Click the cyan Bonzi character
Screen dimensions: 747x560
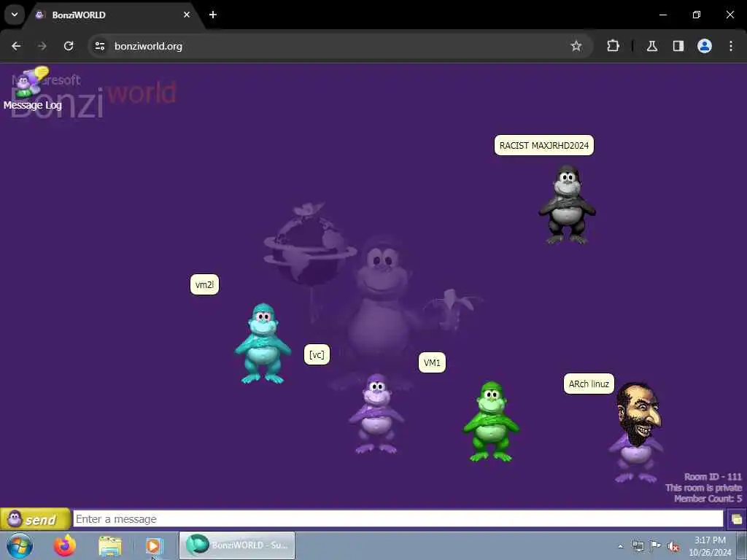(x=263, y=343)
